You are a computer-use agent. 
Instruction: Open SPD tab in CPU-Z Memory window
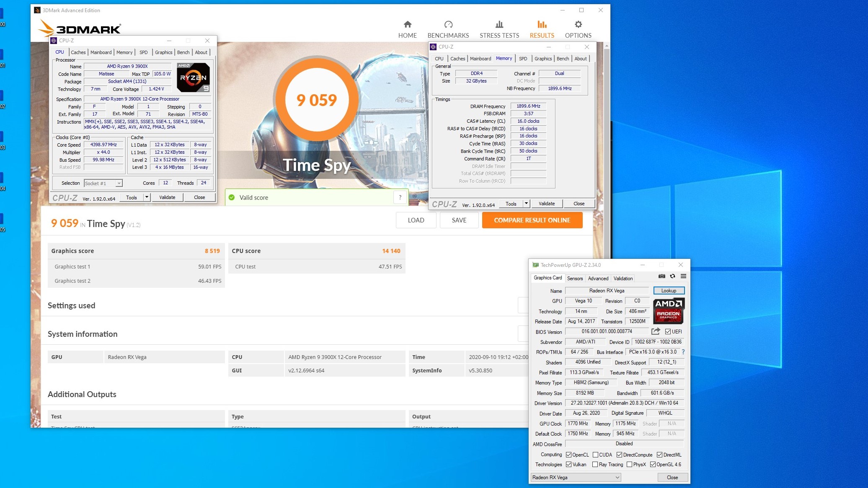click(523, 59)
